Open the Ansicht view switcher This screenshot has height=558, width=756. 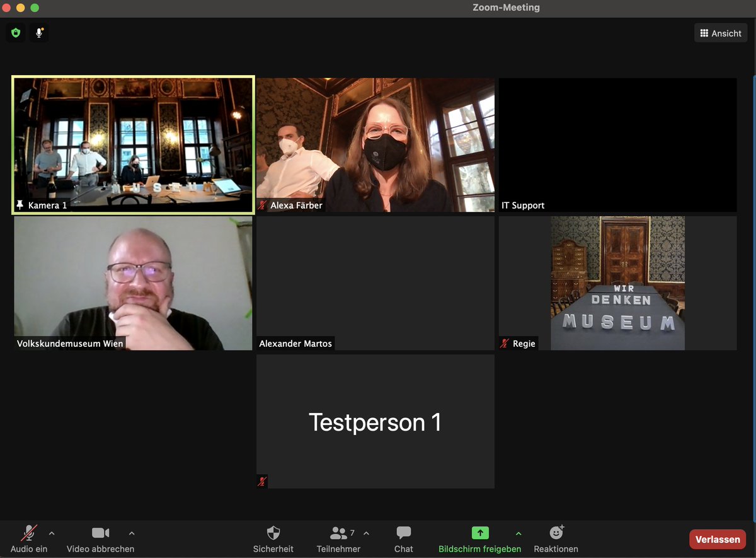pyautogui.click(x=721, y=33)
